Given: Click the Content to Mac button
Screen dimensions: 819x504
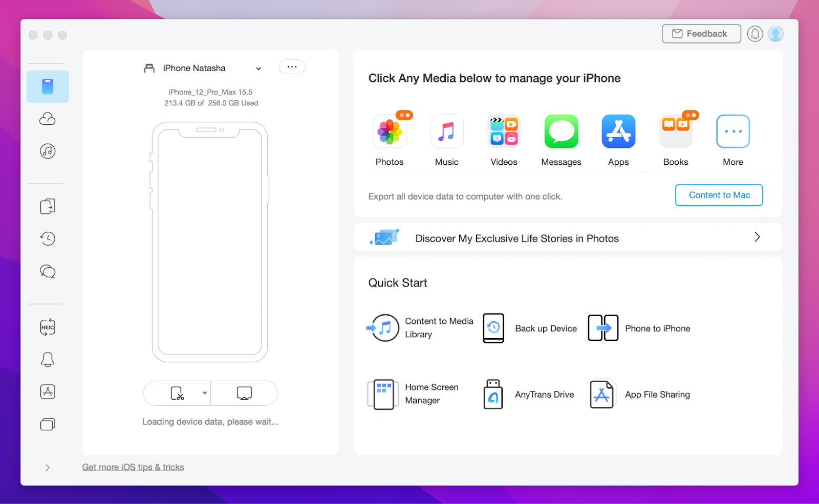Looking at the screenshot, I should pos(719,195).
